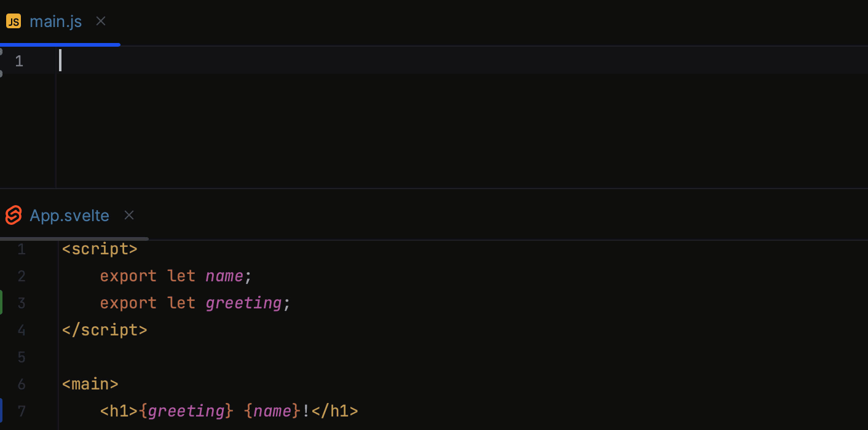The image size is (868, 430).
Task: Click the empty editor area of main.js
Action: click(369, 123)
